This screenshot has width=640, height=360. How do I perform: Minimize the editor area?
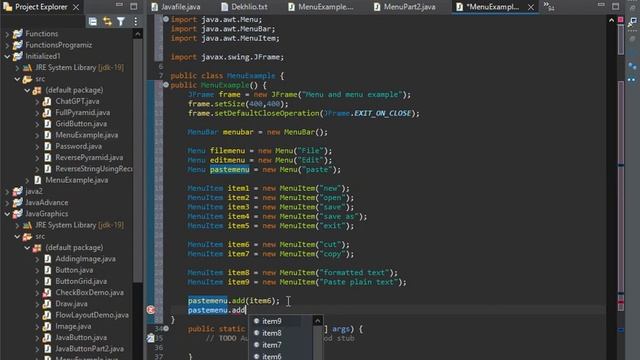pyautogui.click(x=601, y=5)
